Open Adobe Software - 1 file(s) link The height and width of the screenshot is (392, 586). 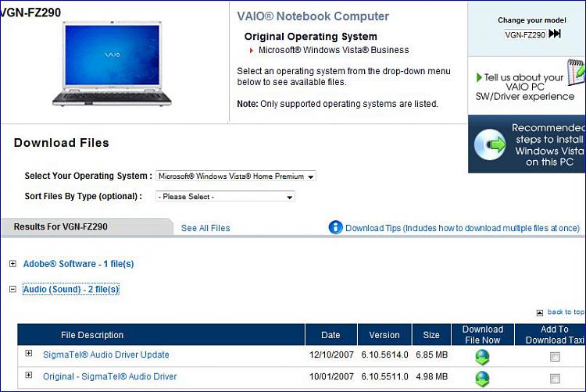(x=78, y=264)
